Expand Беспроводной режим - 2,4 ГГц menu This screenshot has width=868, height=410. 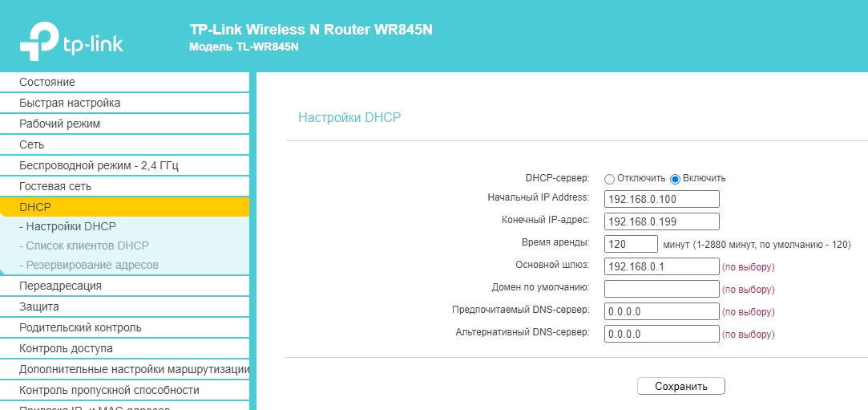(99, 165)
